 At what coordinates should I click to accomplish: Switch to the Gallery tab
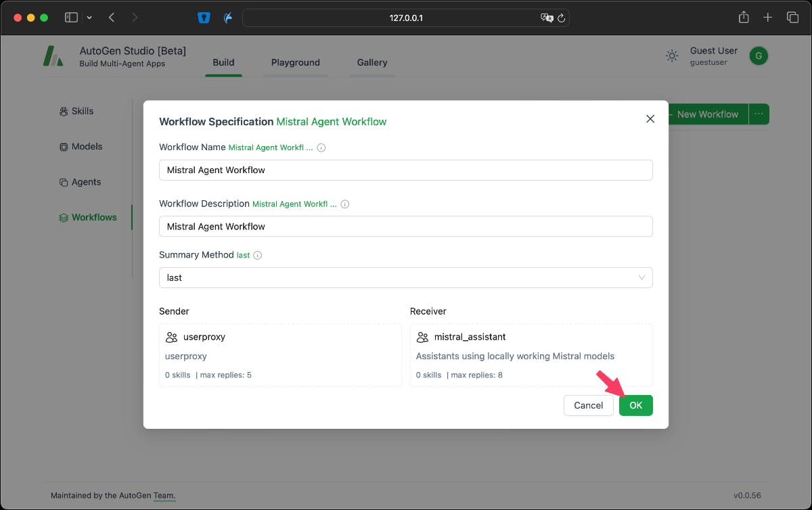pos(372,62)
